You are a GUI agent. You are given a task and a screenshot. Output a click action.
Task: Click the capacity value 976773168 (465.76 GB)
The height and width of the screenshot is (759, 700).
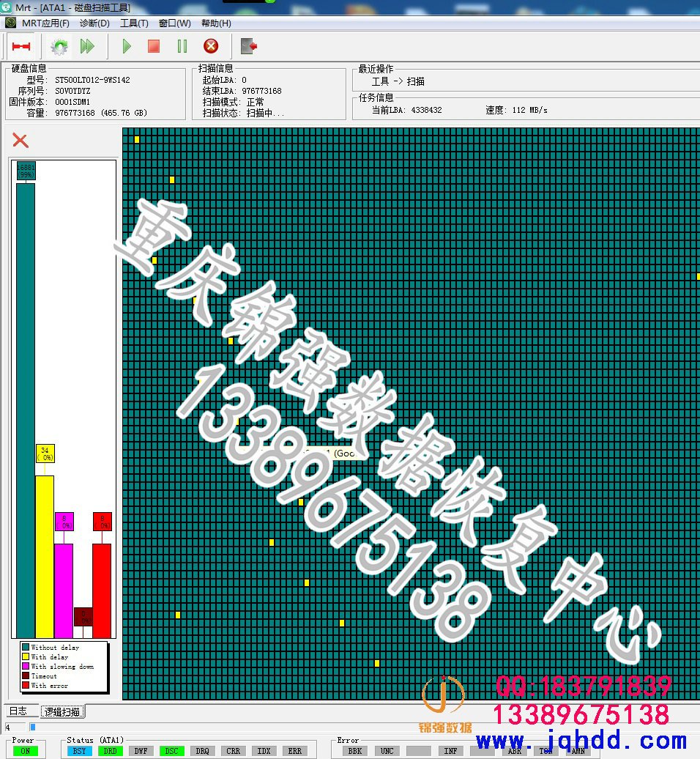[x=101, y=113]
